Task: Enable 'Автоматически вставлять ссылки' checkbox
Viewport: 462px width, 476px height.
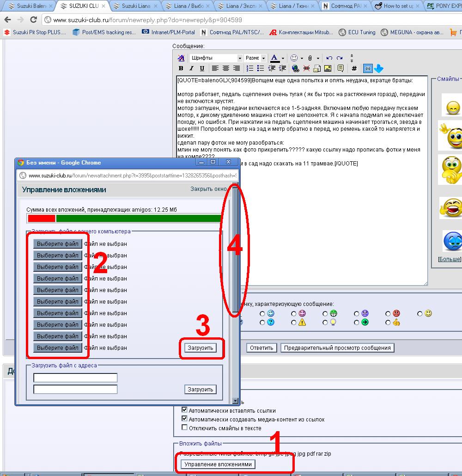Action: pos(185,410)
